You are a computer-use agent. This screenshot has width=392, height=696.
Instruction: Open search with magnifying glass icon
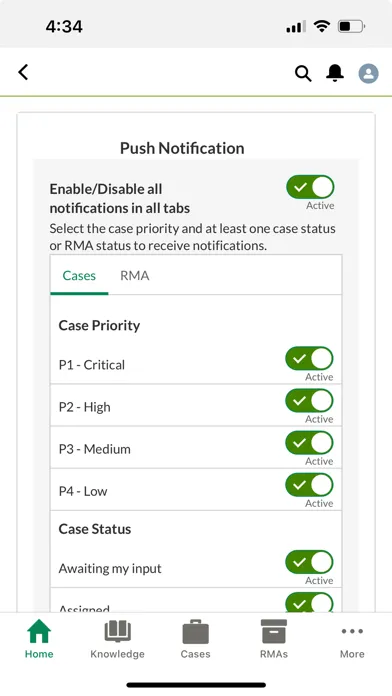[303, 73]
